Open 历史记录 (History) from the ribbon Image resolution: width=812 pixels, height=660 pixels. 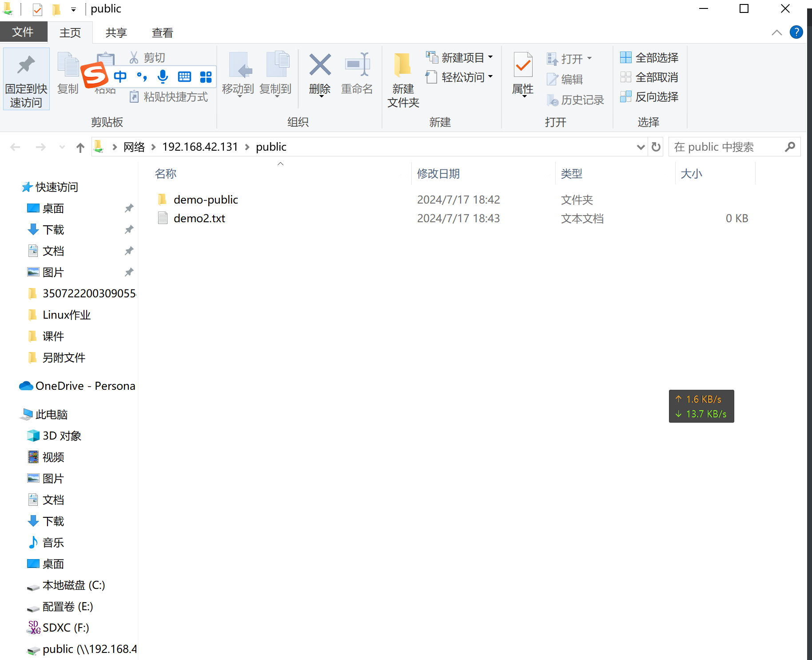tap(576, 100)
